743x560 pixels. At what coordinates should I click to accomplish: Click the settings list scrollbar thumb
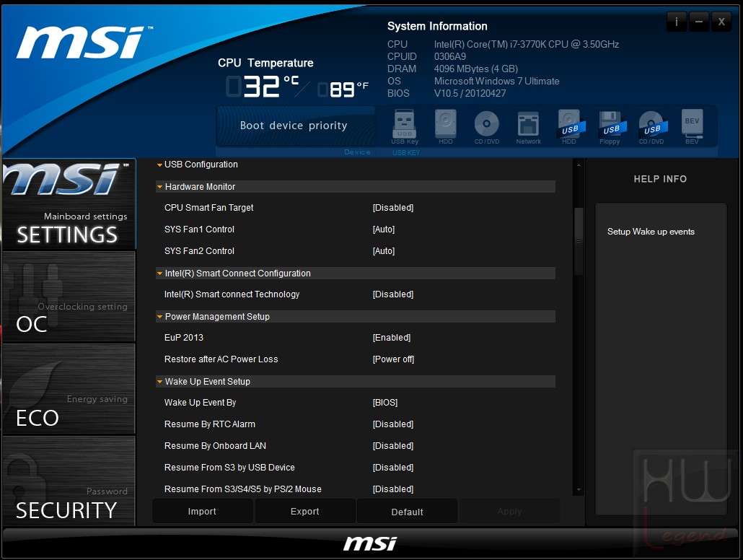pyautogui.click(x=579, y=241)
